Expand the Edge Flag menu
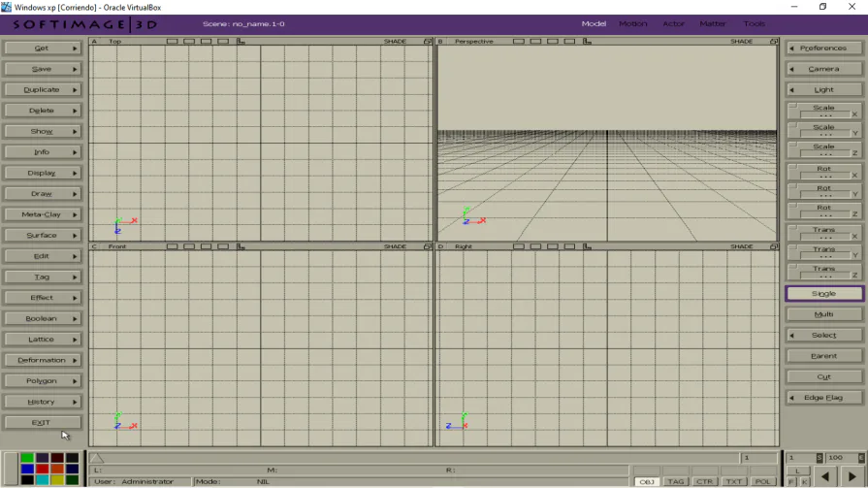Screen dimensions: 868x488 click(x=823, y=398)
